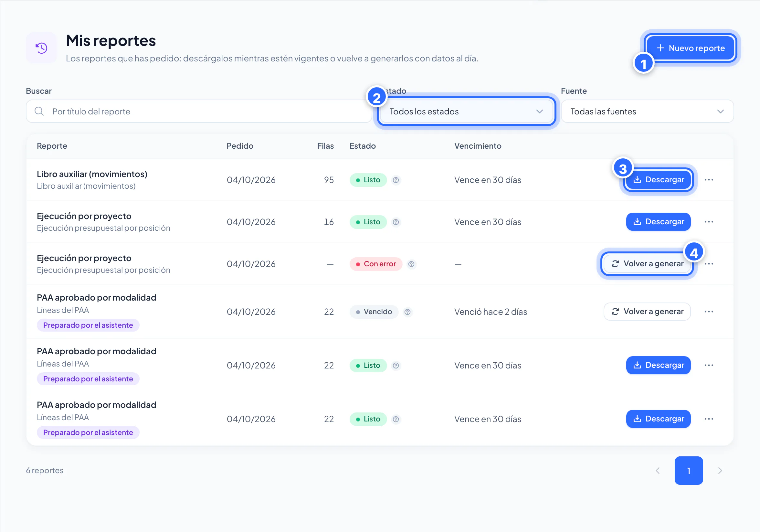Open more options for the 16-row Ejecución por proyecto
The height and width of the screenshot is (532, 760).
(709, 222)
